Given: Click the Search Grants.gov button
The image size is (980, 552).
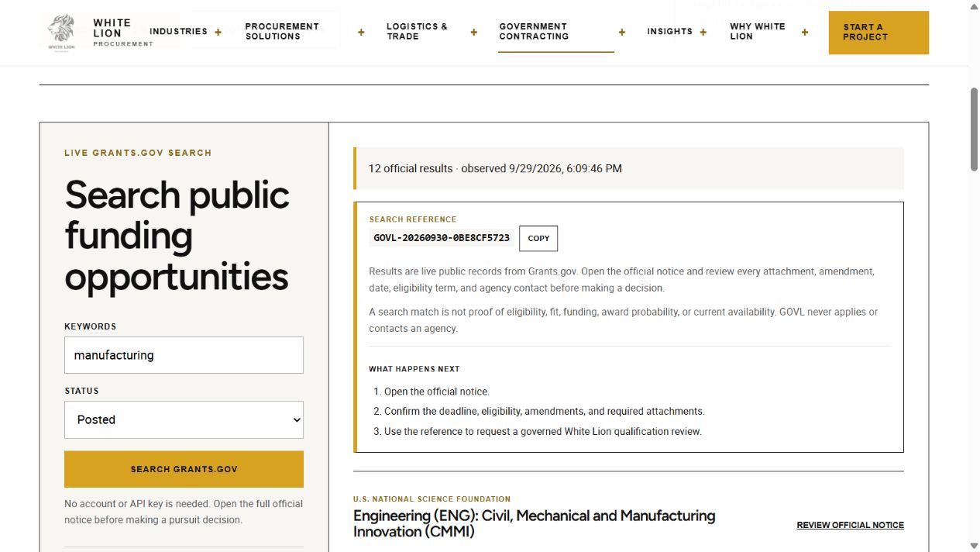Looking at the screenshot, I should click(184, 469).
